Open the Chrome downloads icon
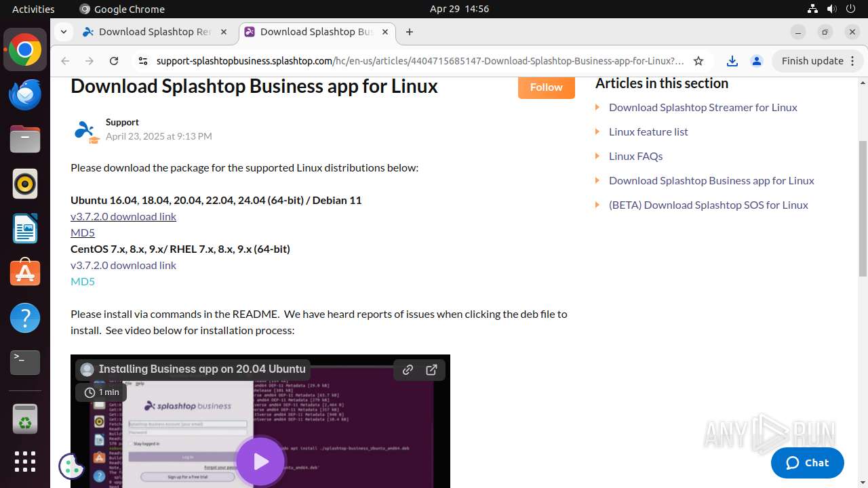Viewport: 868px width, 488px height. click(x=732, y=61)
